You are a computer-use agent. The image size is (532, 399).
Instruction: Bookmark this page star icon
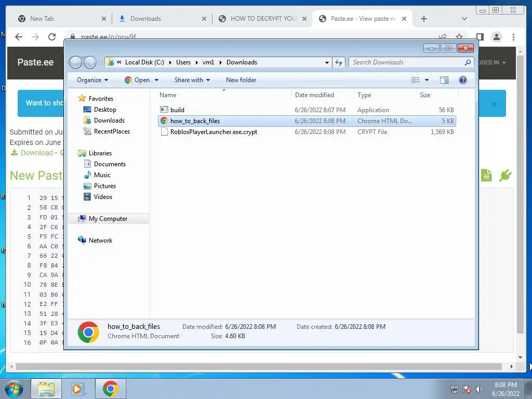coord(459,37)
